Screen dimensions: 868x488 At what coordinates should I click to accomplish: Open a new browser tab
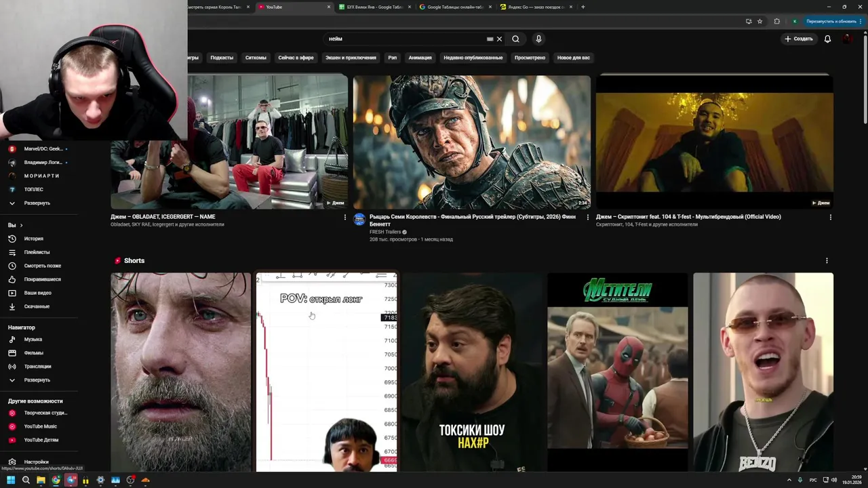tap(583, 7)
